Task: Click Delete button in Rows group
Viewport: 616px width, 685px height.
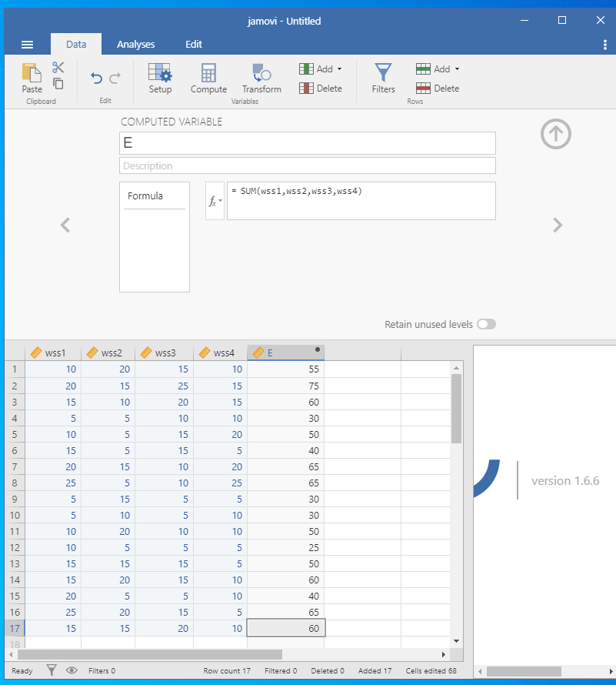Action: (x=438, y=89)
